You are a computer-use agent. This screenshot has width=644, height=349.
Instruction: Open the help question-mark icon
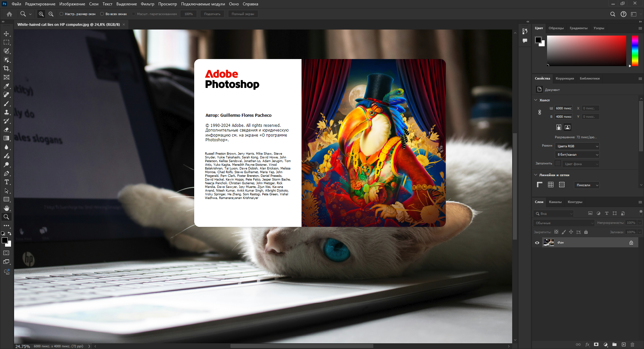tap(624, 14)
